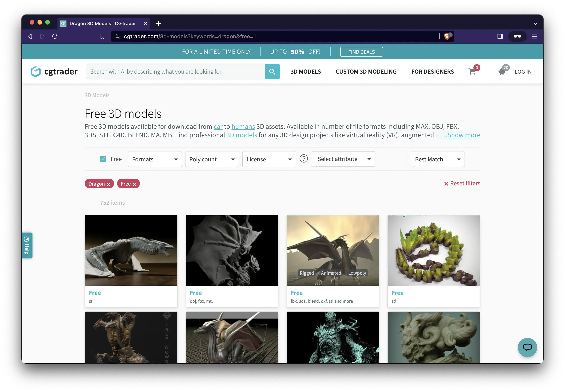
Task: Open the Poly count dropdown
Action: pos(212,159)
